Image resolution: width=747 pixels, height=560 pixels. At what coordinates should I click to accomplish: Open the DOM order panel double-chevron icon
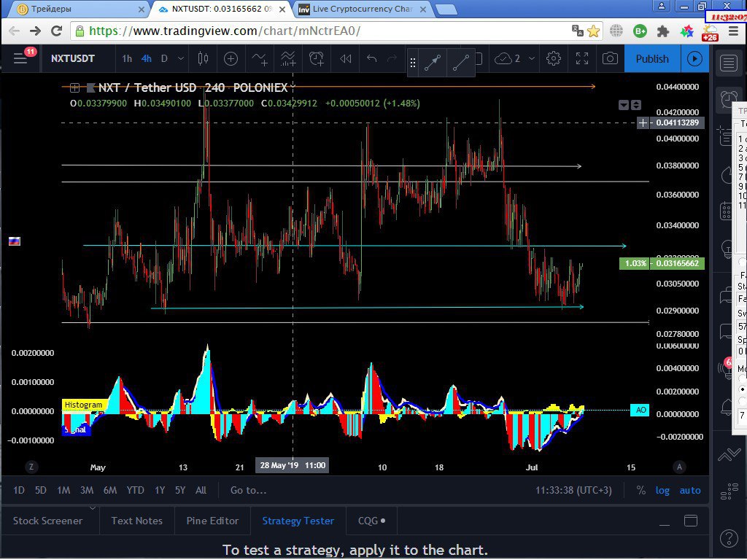[x=729, y=455]
